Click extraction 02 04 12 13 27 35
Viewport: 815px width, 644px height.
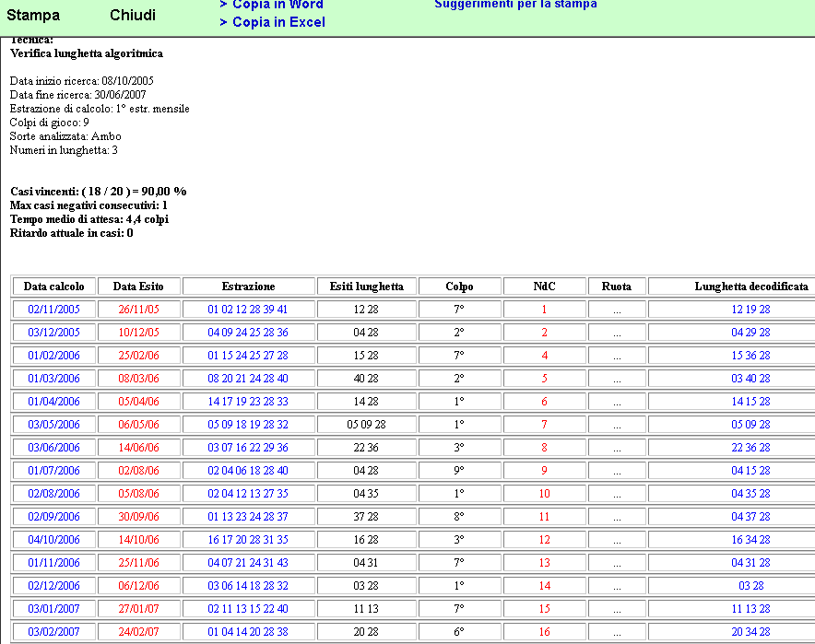248,494
